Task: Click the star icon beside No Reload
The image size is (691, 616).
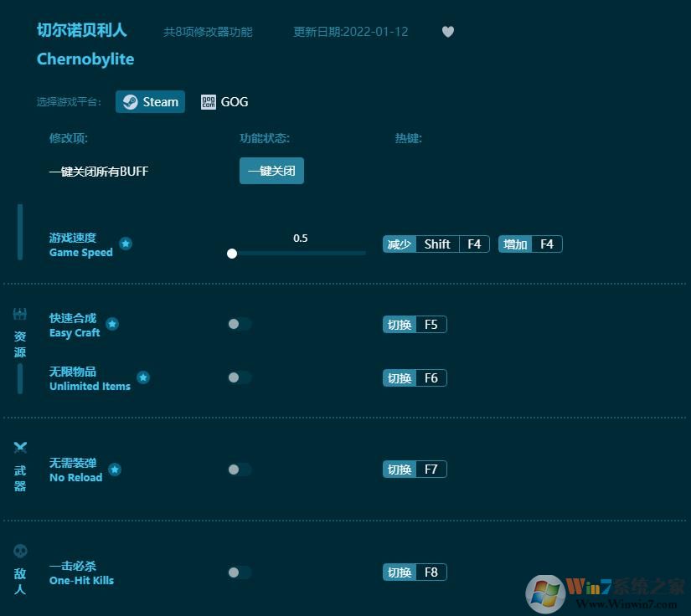Action: (115, 469)
